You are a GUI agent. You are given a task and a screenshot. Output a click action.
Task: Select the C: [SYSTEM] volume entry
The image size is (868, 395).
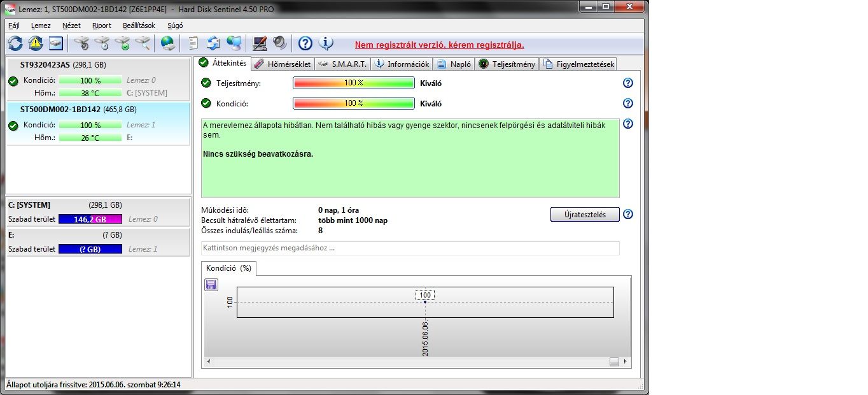click(99, 212)
